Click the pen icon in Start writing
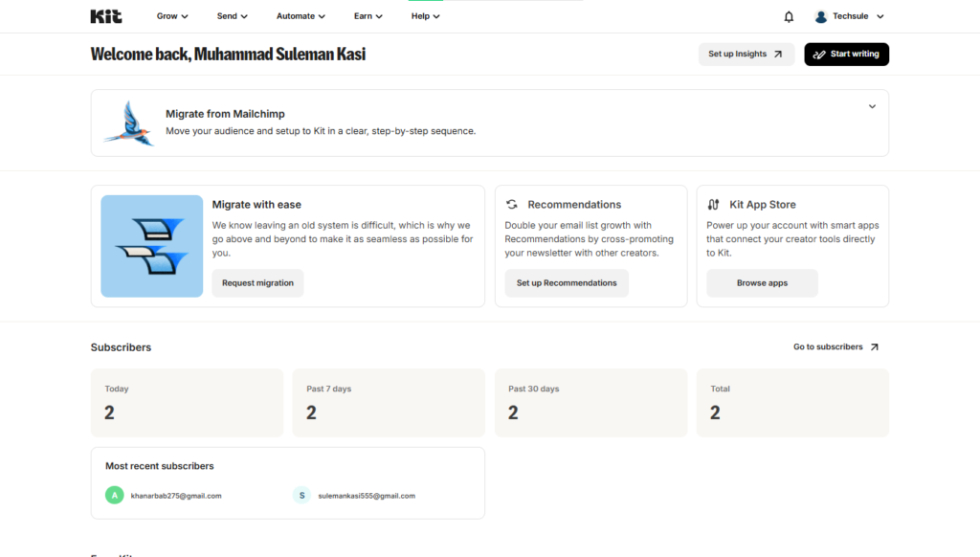 pos(819,55)
